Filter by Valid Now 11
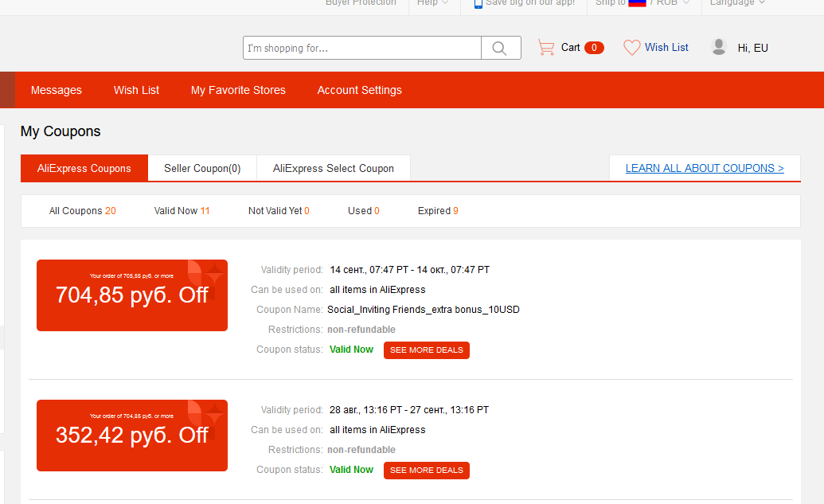The width and height of the screenshot is (824, 504). tap(182, 211)
